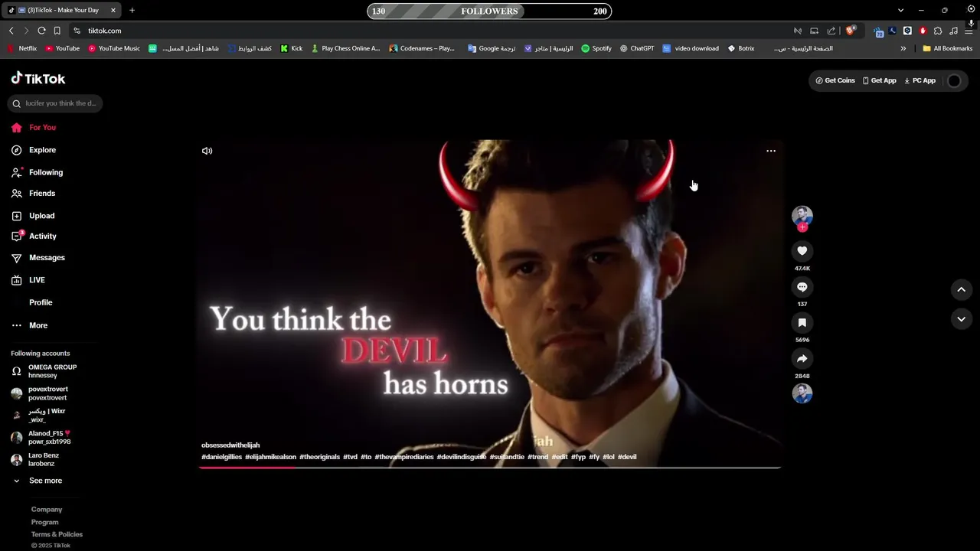Expand the Program footer section
Screen dimensions: 980x551
(x=45, y=522)
